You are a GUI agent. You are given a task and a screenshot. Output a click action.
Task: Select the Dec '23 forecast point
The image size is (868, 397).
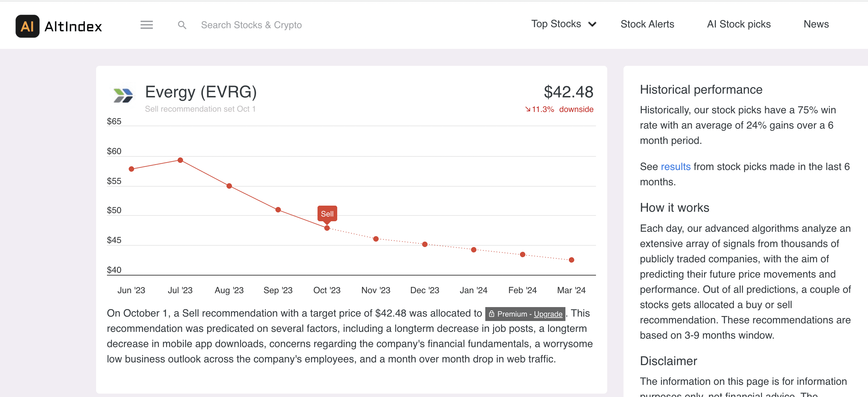[425, 244]
